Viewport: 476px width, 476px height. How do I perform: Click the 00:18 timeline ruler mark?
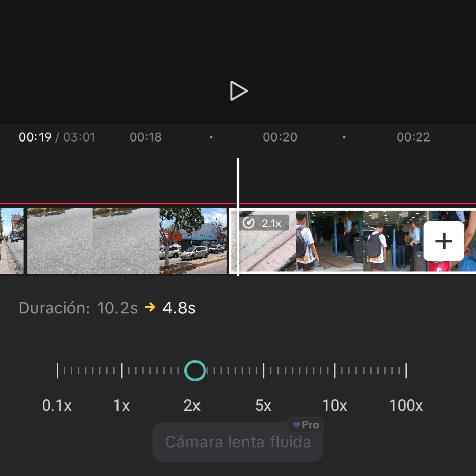click(146, 137)
